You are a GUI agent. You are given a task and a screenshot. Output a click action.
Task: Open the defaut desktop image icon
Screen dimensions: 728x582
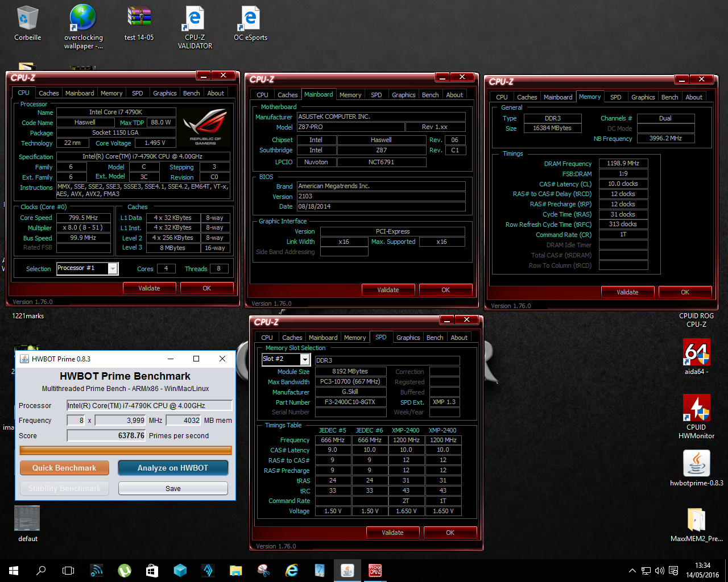27,523
